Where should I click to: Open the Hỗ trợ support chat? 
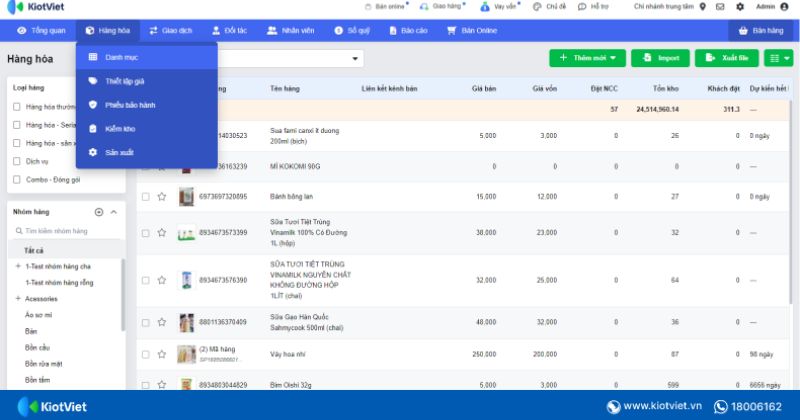tap(593, 7)
